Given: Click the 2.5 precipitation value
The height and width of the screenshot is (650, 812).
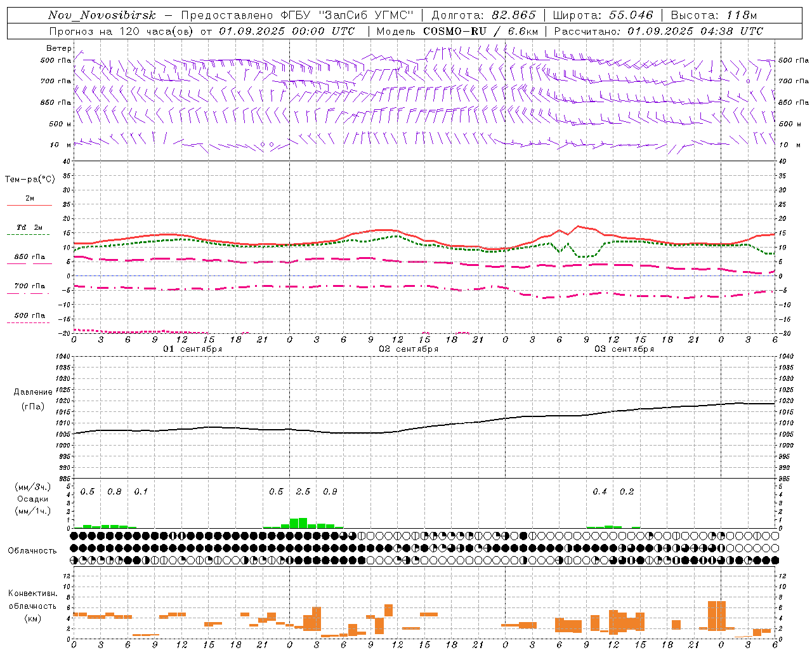Looking at the screenshot, I should [x=303, y=492].
